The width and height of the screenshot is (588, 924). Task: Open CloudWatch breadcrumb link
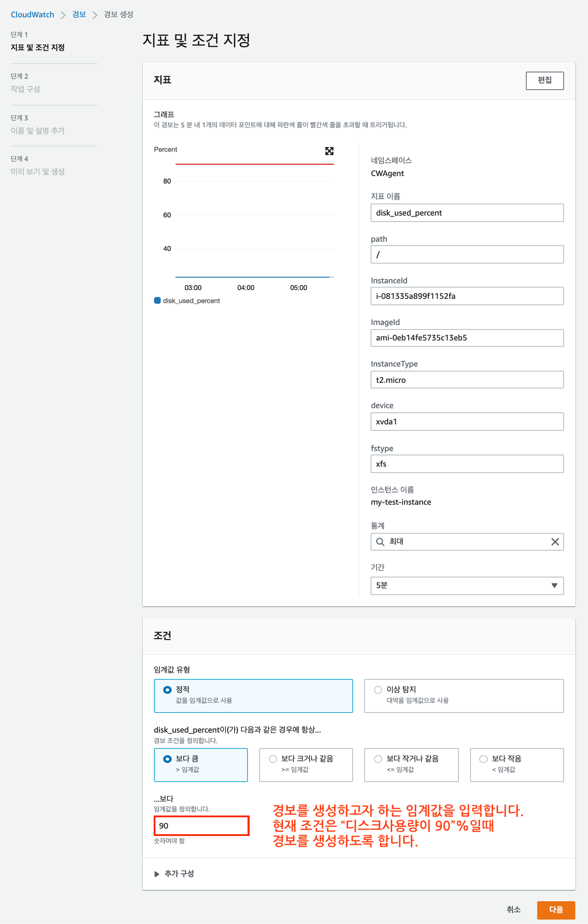[x=32, y=15]
